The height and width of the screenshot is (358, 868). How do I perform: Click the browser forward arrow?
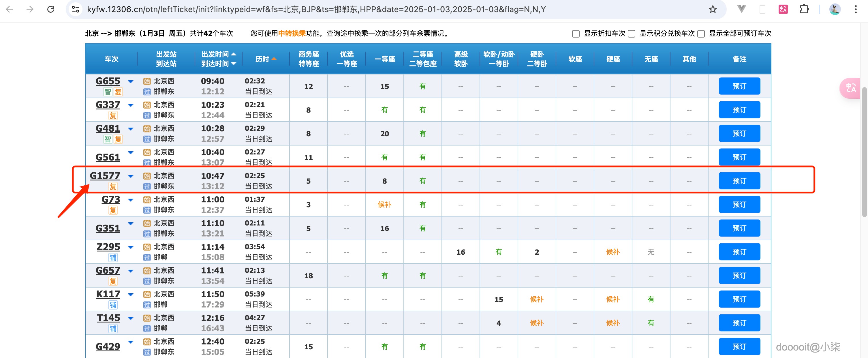30,9
